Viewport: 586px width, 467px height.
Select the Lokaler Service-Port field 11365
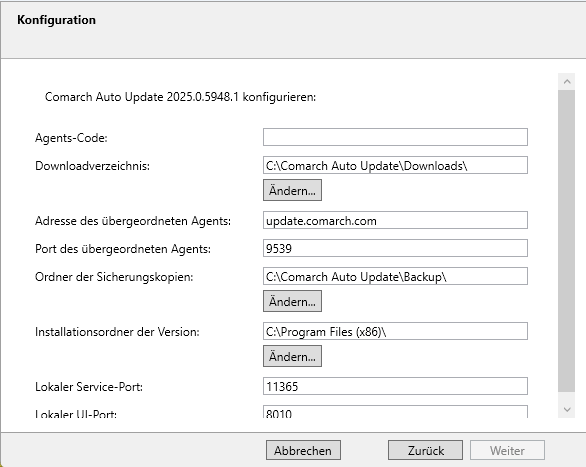tap(395, 386)
